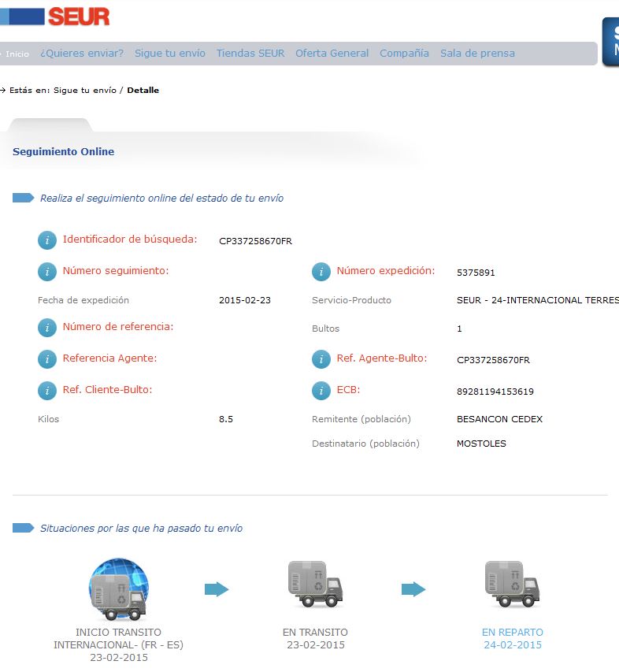Click the sender city BESANCON CEDEX
The height and width of the screenshot is (672, 619).
(x=499, y=419)
